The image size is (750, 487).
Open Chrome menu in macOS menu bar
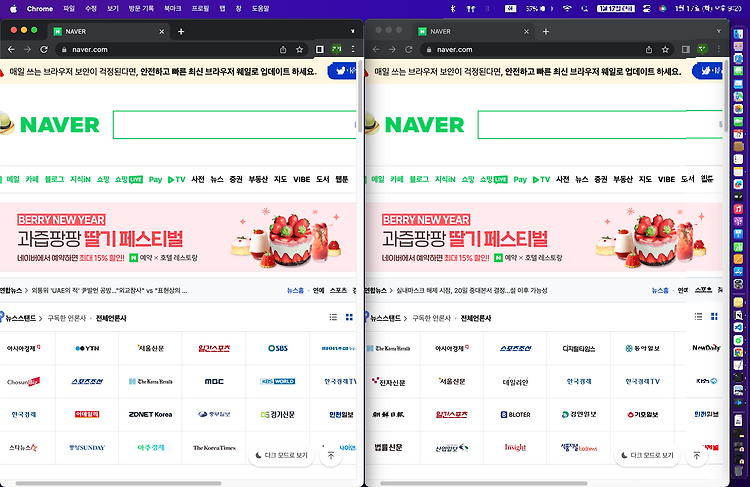[40, 9]
